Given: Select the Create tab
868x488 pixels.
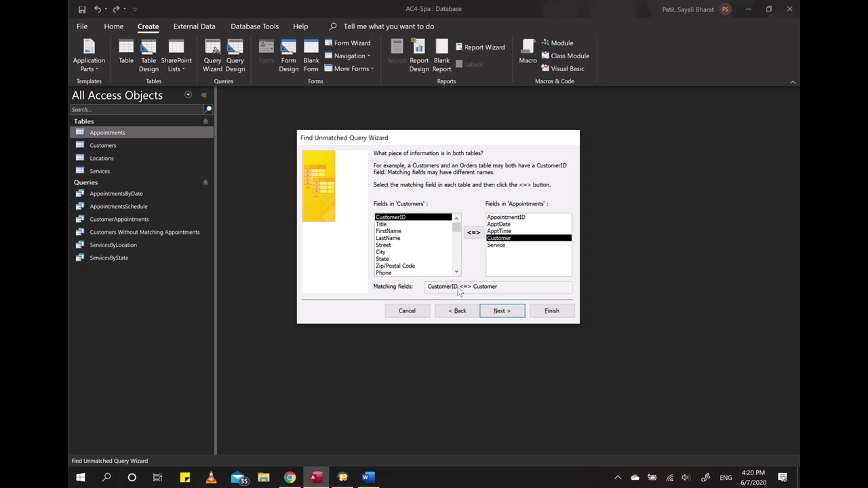Looking at the screenshot, I should point(148,26).
